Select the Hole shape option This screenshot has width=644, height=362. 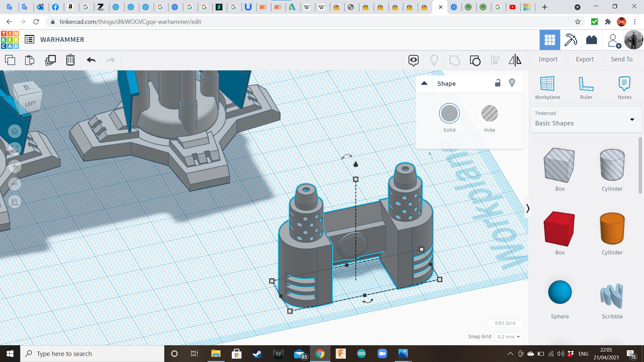tap(489, 114)
